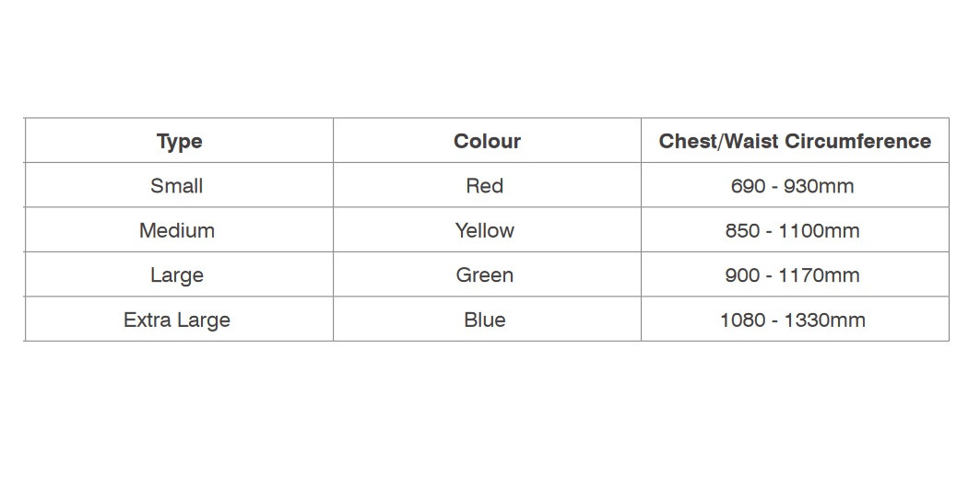980x478 pixels.
Task: Select the 690 - 930mm cell
Action: tap(795, 185)
